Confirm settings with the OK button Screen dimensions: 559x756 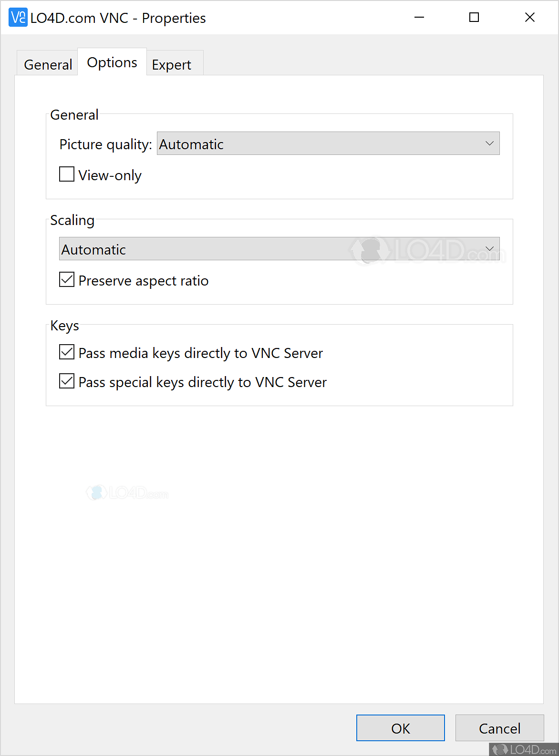400,728
